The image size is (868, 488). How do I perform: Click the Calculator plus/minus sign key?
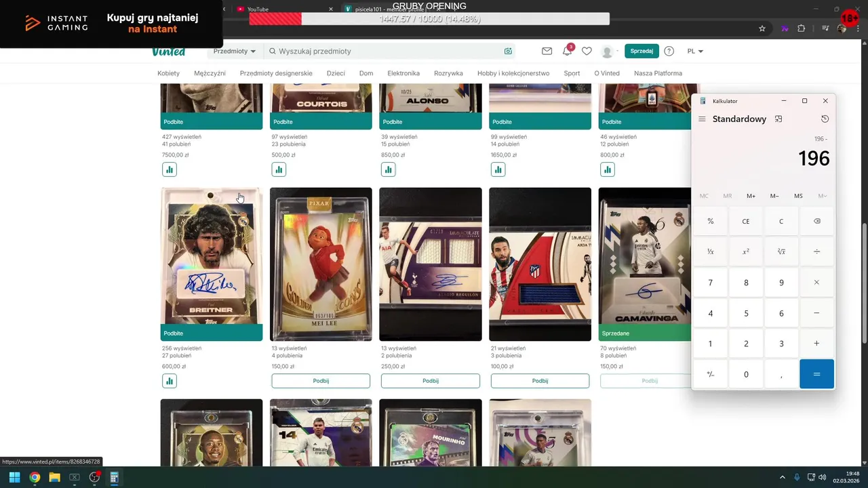coord(711,374)
